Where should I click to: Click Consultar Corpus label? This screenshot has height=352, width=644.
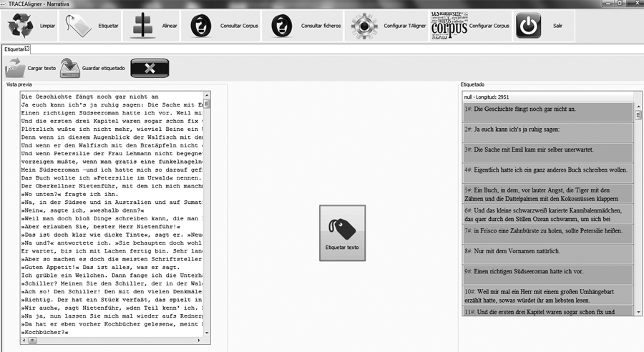pos(239,26)
